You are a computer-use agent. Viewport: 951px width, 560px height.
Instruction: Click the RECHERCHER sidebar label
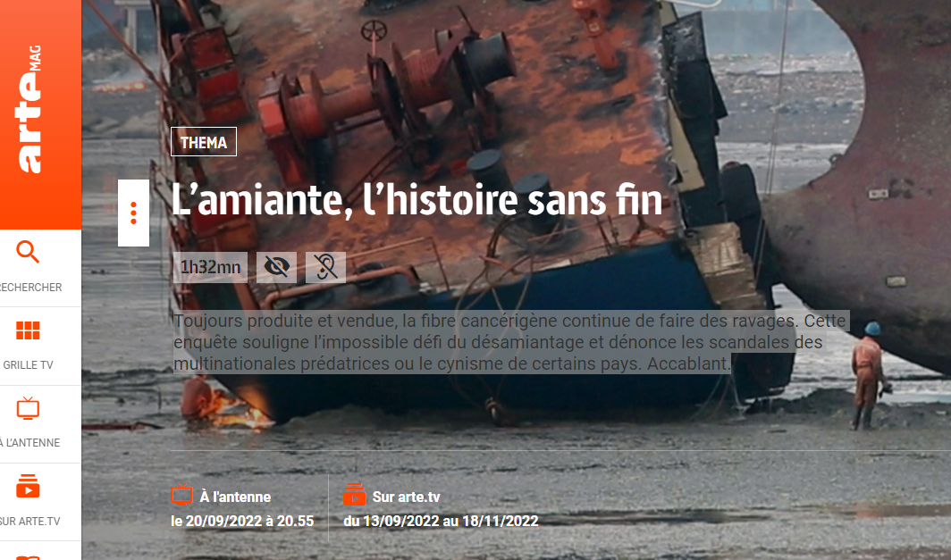[30, 288]
